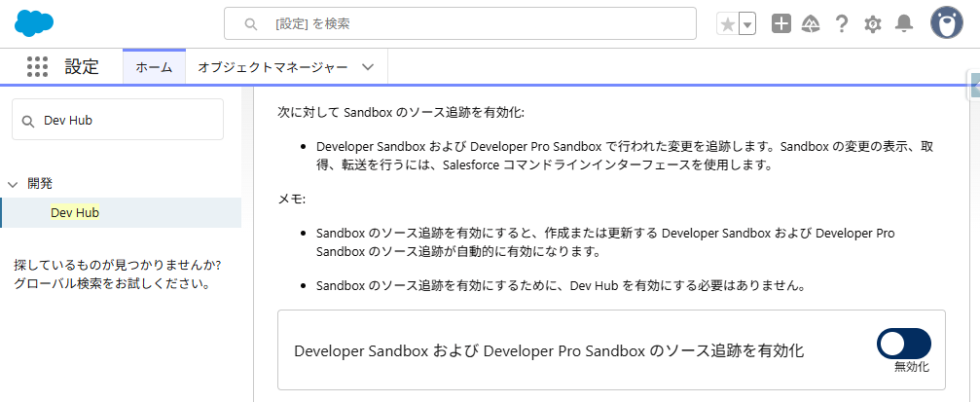Click the Quick Find magnifier icon
The width and height of the screenshot is (980, 402).
[x=27, y=122]
